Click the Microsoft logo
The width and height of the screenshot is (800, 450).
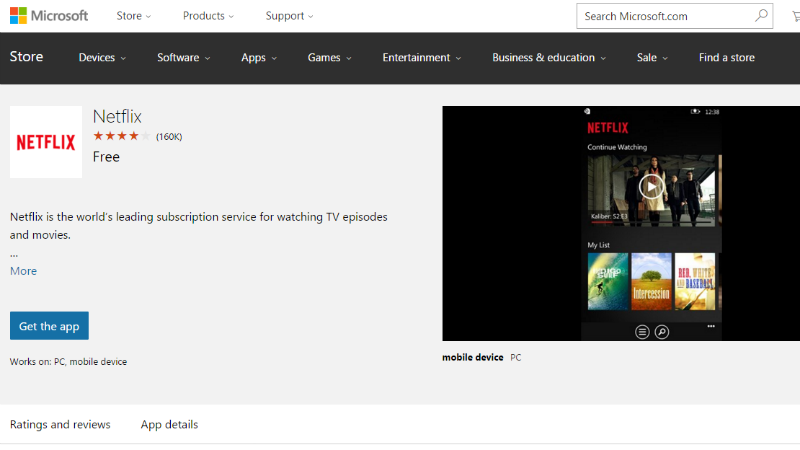point(49,16)
